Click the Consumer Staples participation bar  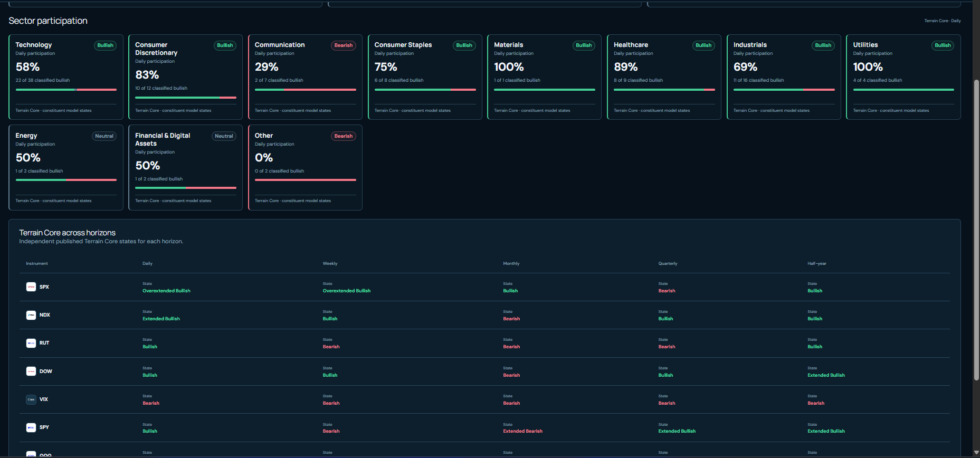click(x=425, y=90)
